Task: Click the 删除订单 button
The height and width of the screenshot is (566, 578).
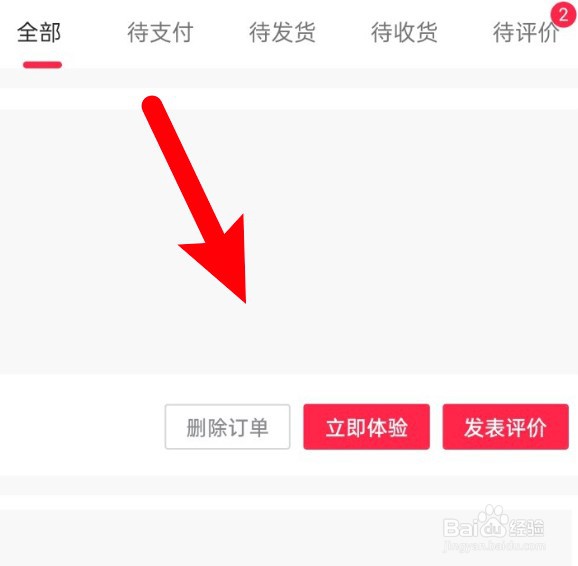Action: coord(227,427)
